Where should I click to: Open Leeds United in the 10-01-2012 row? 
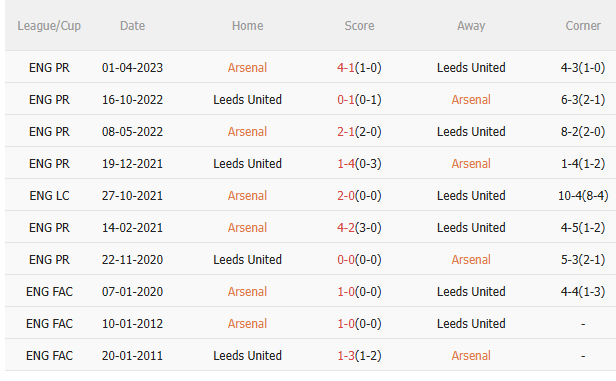[x=471, y=324]
